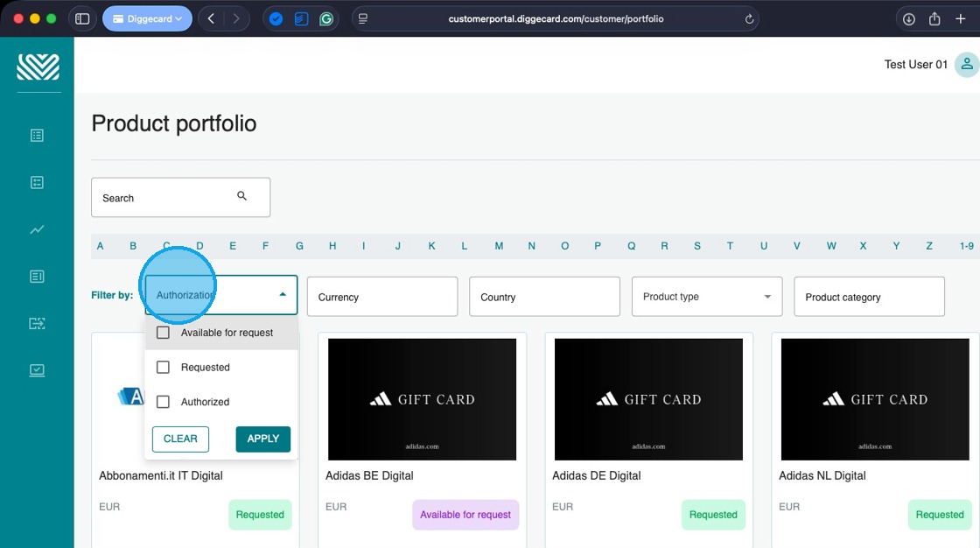Click the Diggecard logo in sidebar
Screen dimensions: 980x548
tap(38, 67)
